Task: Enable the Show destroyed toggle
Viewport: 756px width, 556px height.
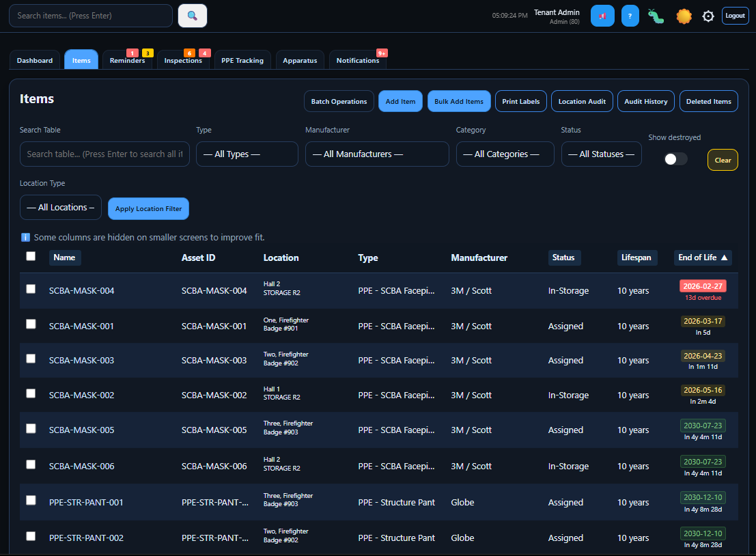Action: click(675, 158)
